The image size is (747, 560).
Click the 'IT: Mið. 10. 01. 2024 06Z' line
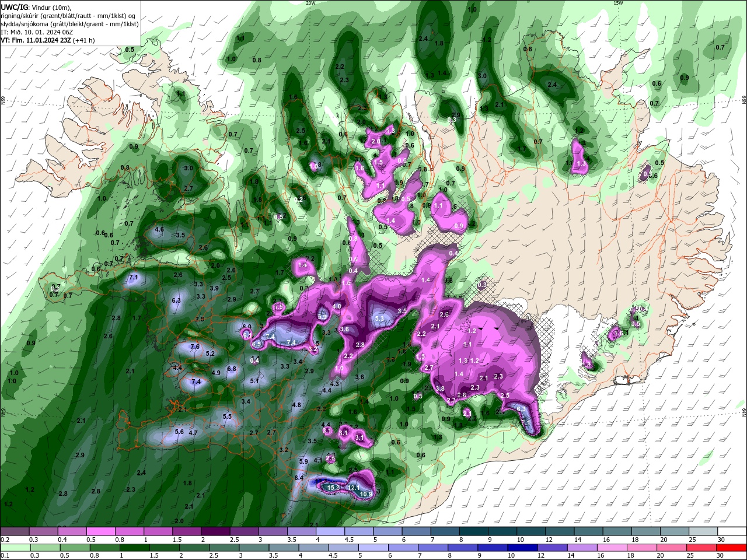click(37, 32)
